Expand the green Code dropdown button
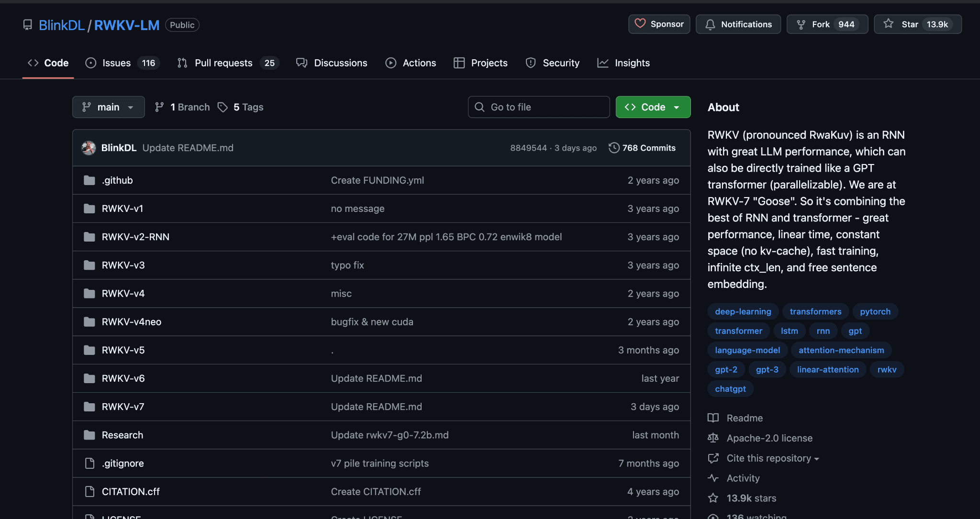Screen dimensions: 980x519 coord(653,107)
